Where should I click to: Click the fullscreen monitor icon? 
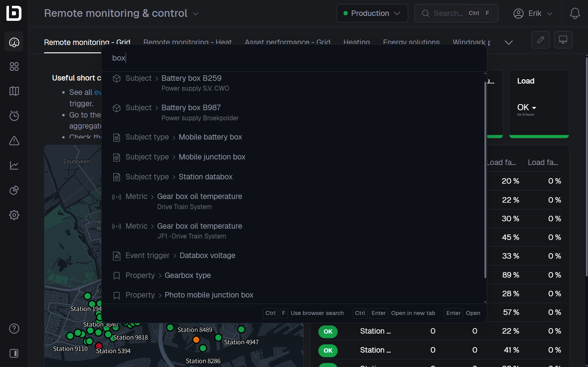pos(563,40)
